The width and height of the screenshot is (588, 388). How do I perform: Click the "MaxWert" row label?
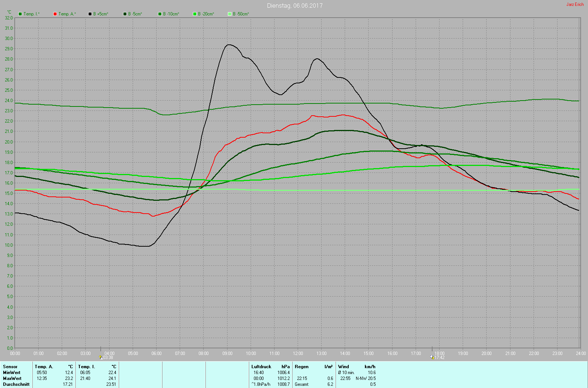coord(12,378)
